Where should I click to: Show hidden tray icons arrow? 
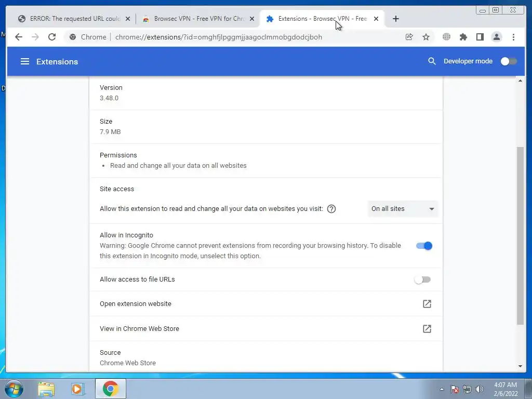click(442, 389)
